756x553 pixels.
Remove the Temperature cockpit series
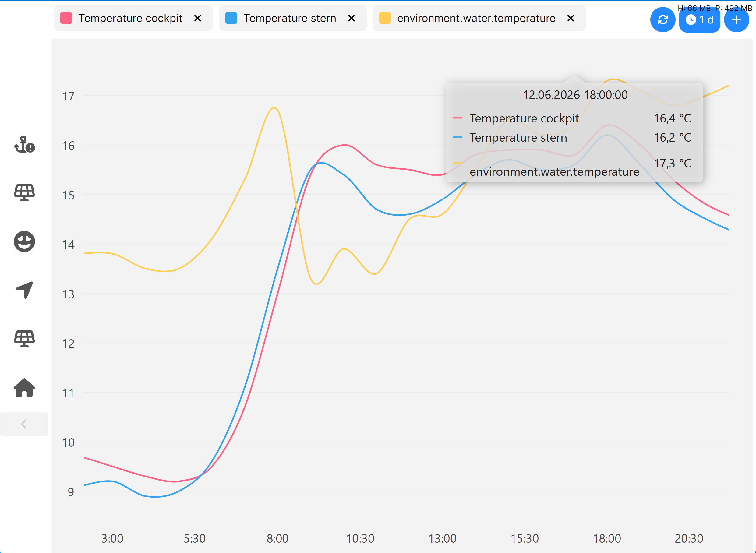tap(198, 18)
